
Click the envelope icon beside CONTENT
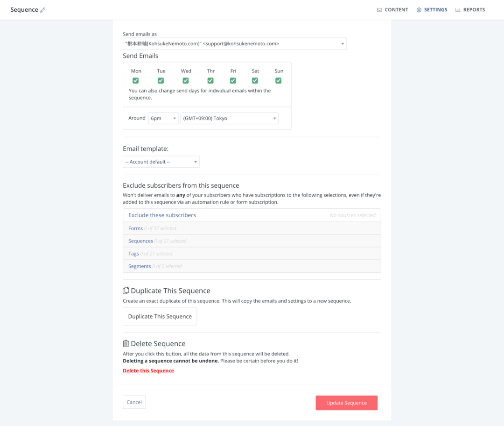(379, 10)
